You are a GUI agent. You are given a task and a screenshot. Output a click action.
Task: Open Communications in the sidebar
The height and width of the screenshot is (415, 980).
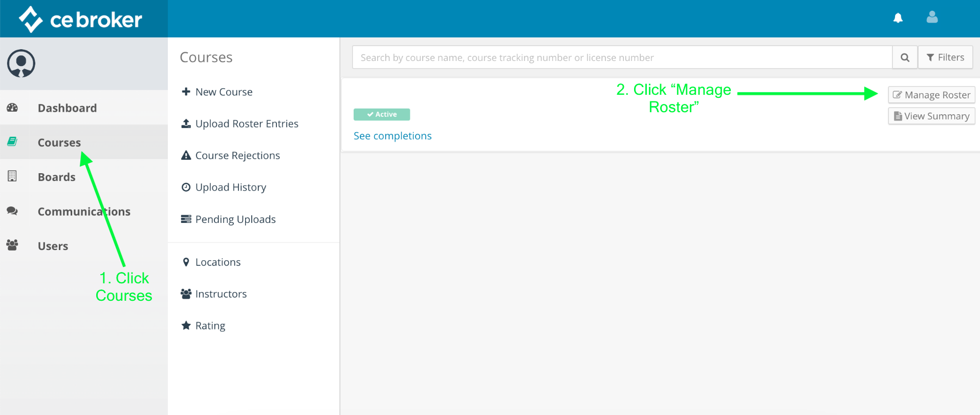84,212
